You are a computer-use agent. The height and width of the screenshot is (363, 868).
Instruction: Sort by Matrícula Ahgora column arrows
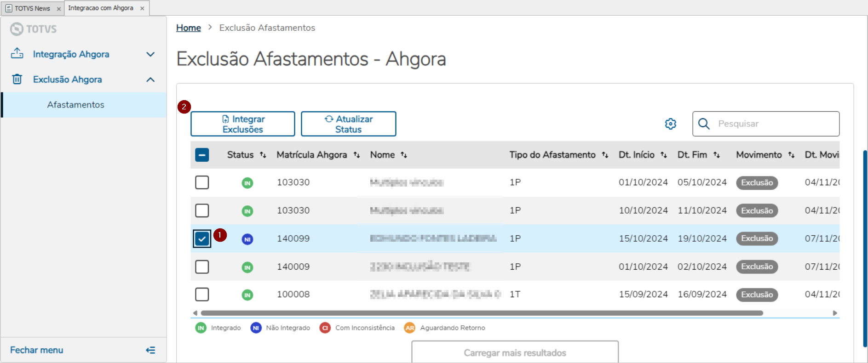356,155
